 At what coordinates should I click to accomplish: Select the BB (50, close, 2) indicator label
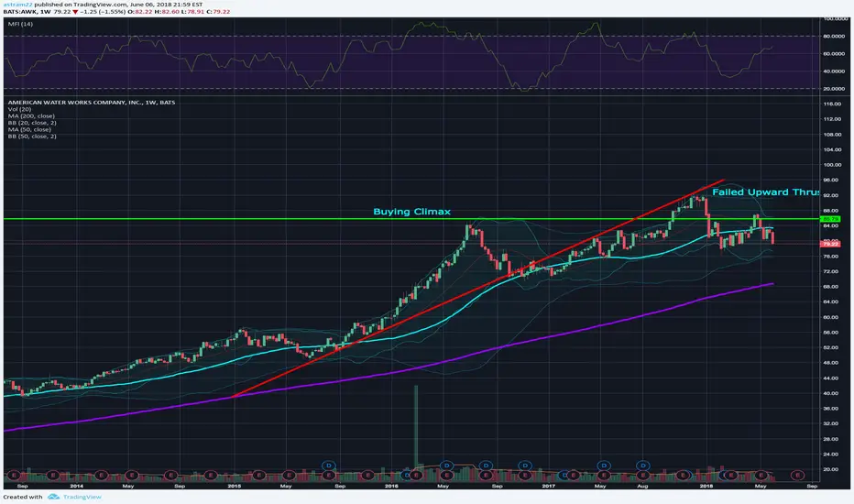tap(32, 137)
